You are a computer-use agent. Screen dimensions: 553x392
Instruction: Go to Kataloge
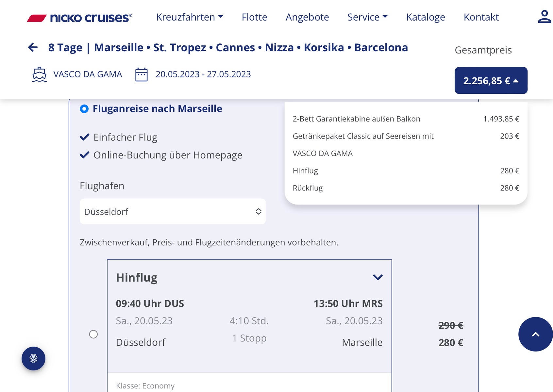tap(426, 17)
